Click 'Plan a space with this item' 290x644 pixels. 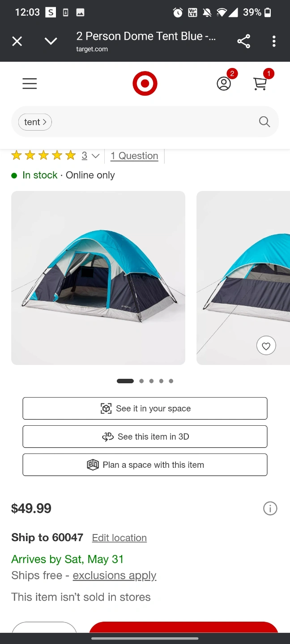(145, 465)
